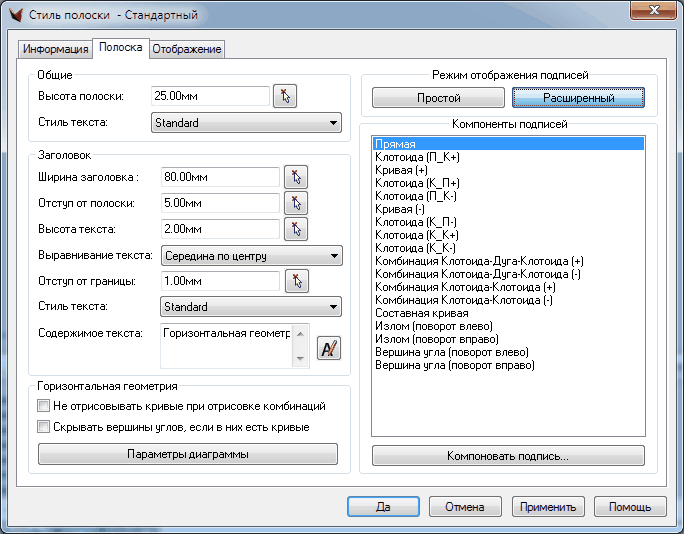The height and width of the screenshot is (534, 684).
Task: Enable Не отрисовывать кривые при отрисовке комбинаций
Action: click(x=43, y=407)
